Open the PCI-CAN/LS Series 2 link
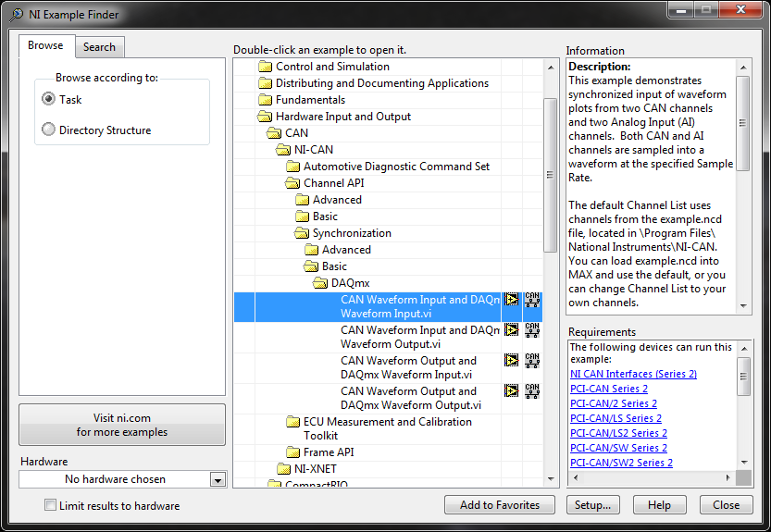Screen dimensions: 771x532 point(616,418)
